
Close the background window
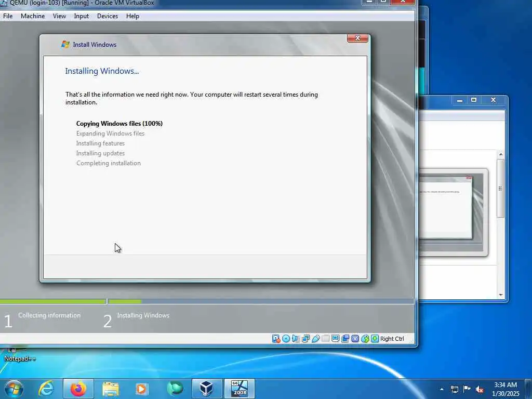point(494,100)
